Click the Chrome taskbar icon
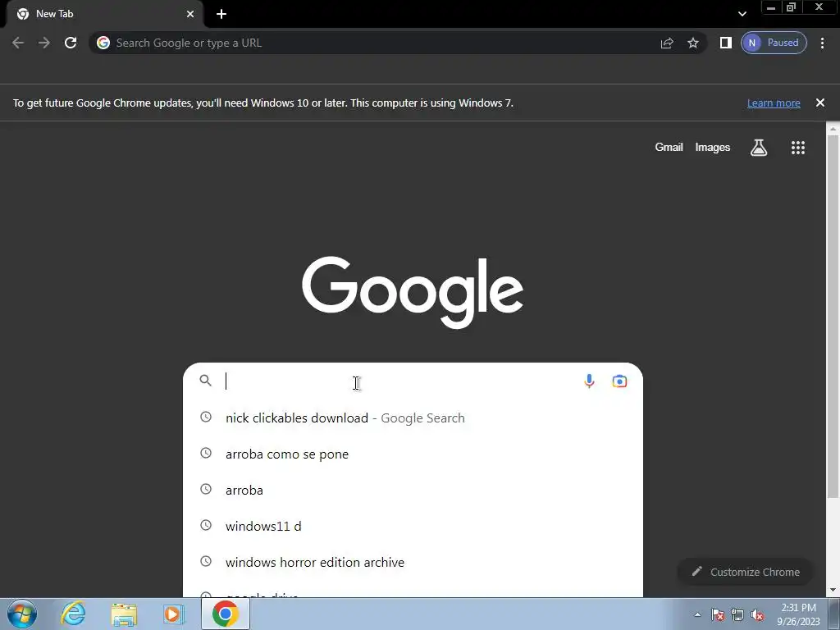 226,614
